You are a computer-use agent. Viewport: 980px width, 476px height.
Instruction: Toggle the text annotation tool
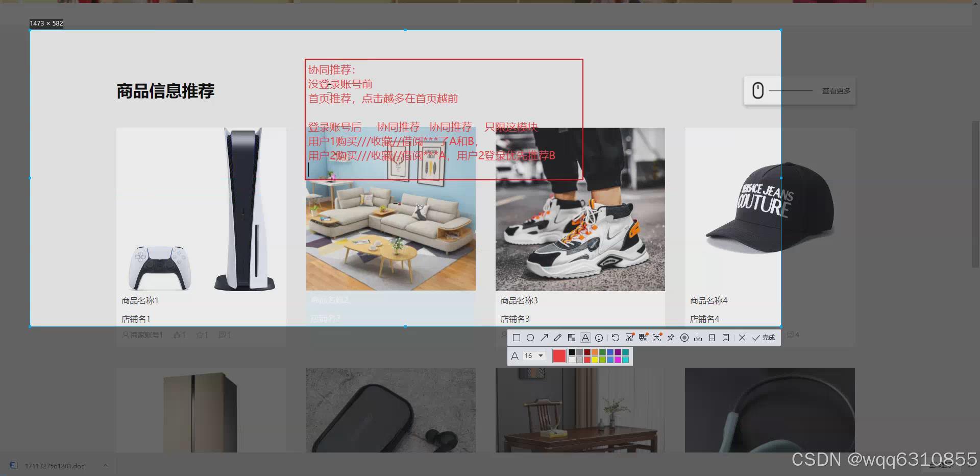(585, 338)
